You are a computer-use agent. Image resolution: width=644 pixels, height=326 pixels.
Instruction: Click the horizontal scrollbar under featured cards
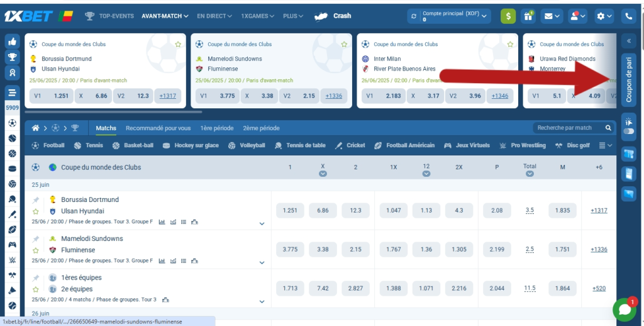coord(113,112)
